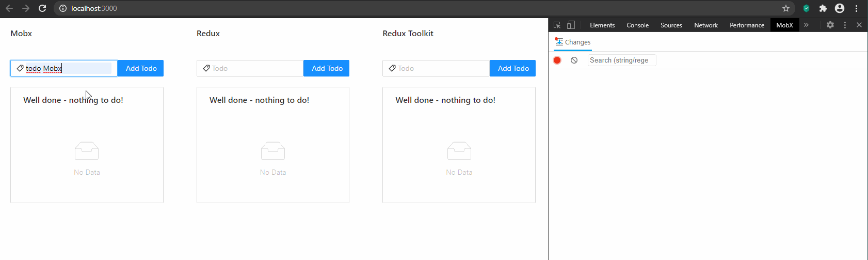The image size is (868, 260).
Task: Open Chrome's three-dot menu
Action: 857,8
